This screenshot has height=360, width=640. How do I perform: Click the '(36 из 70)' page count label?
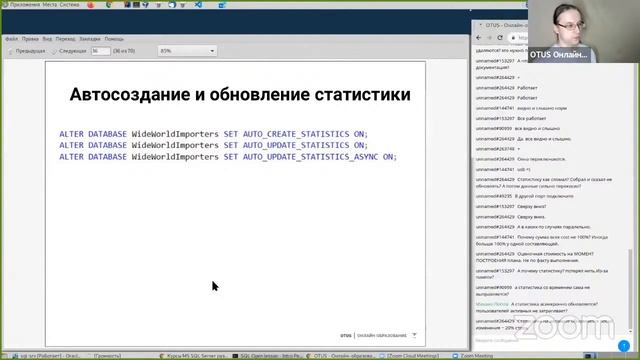124,51
